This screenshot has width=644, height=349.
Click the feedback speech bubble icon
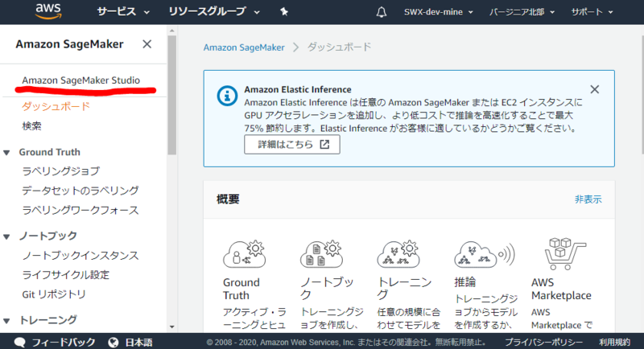[x=19, y=342]
